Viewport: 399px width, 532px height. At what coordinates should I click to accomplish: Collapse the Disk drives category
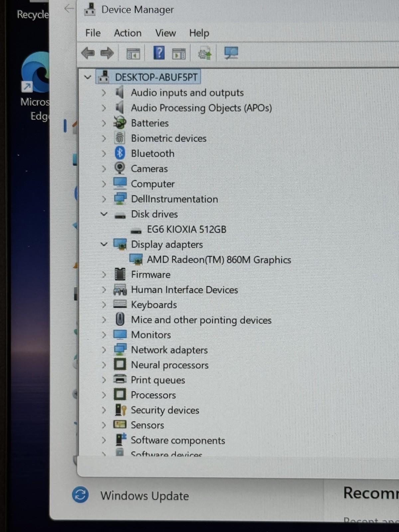(104, 214)
